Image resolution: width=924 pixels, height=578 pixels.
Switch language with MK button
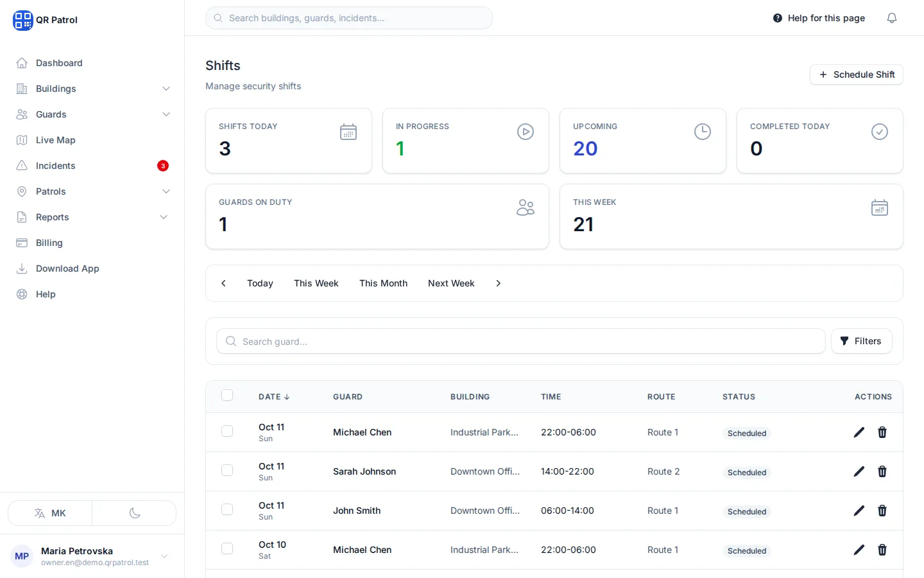tap(50, 513)
